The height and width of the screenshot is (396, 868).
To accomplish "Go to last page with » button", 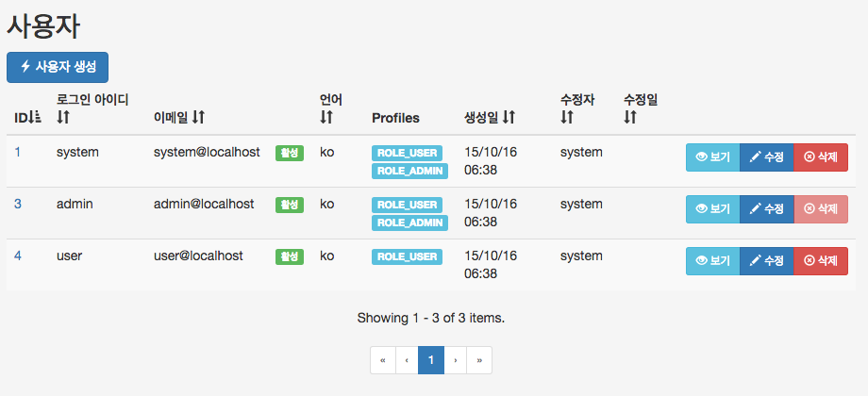I will [479, 360].
